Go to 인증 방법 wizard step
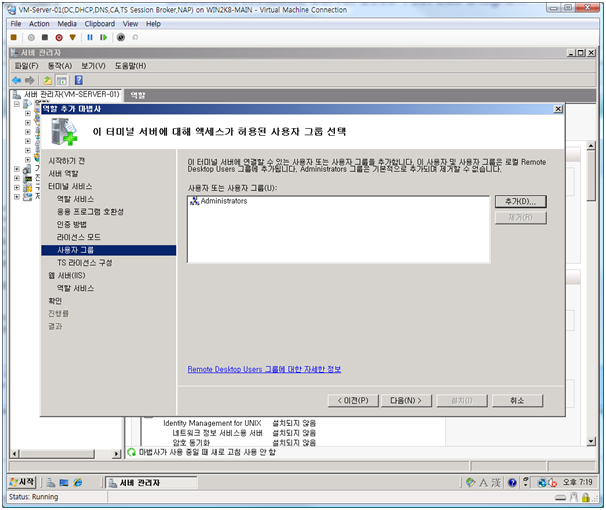Screen dimensions: 606x510 click(71, 224)
